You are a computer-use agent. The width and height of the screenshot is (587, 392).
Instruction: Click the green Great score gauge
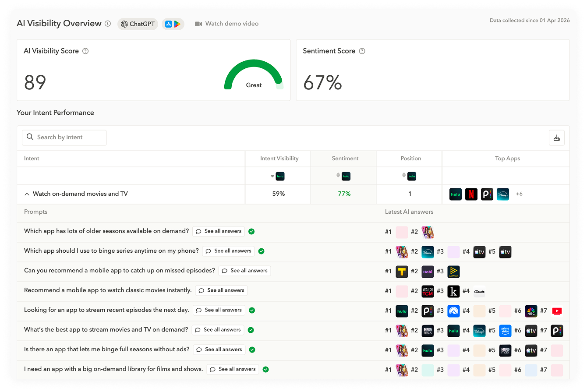tap(254, 75)
